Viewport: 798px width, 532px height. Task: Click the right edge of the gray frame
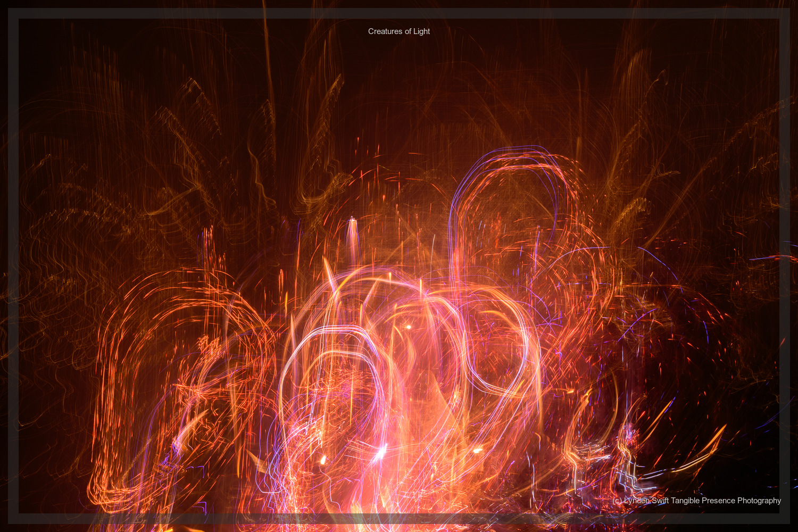pyautogui.click(x=785, y=266)
